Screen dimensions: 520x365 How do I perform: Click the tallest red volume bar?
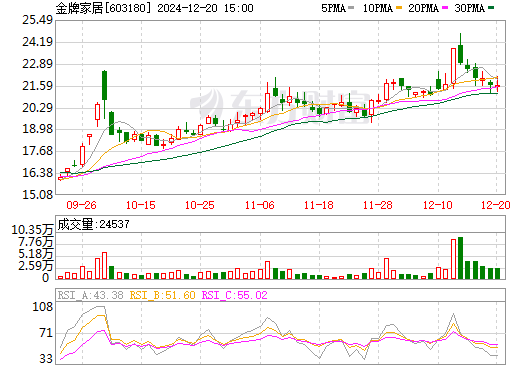[453, 259]
